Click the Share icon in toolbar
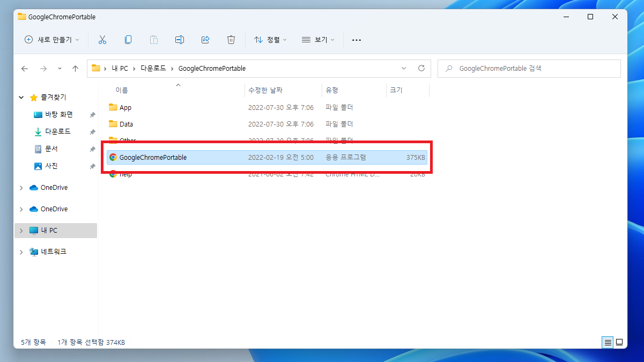644x362 pixels. (205, 40)
